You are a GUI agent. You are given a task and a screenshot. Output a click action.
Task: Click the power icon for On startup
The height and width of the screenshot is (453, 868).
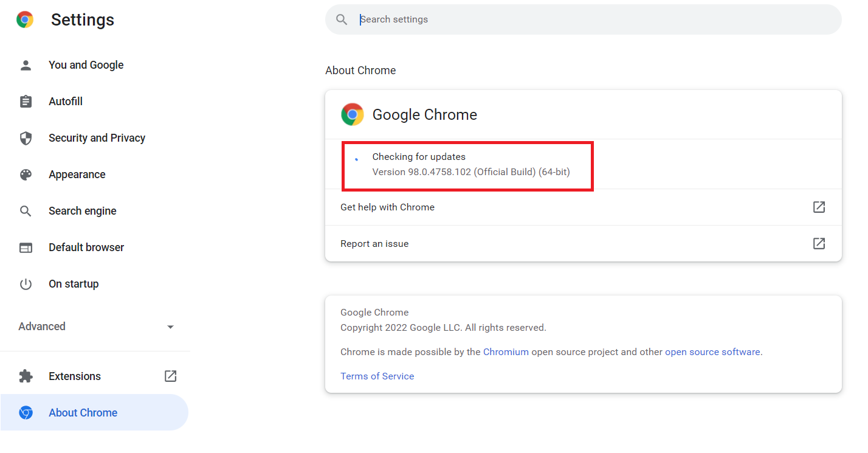26,284
